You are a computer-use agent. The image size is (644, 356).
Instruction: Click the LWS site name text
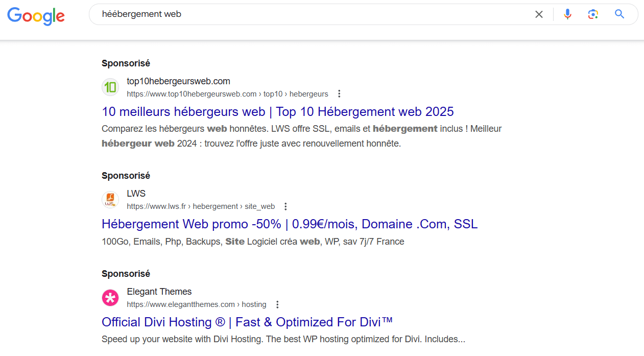(136, 193)
